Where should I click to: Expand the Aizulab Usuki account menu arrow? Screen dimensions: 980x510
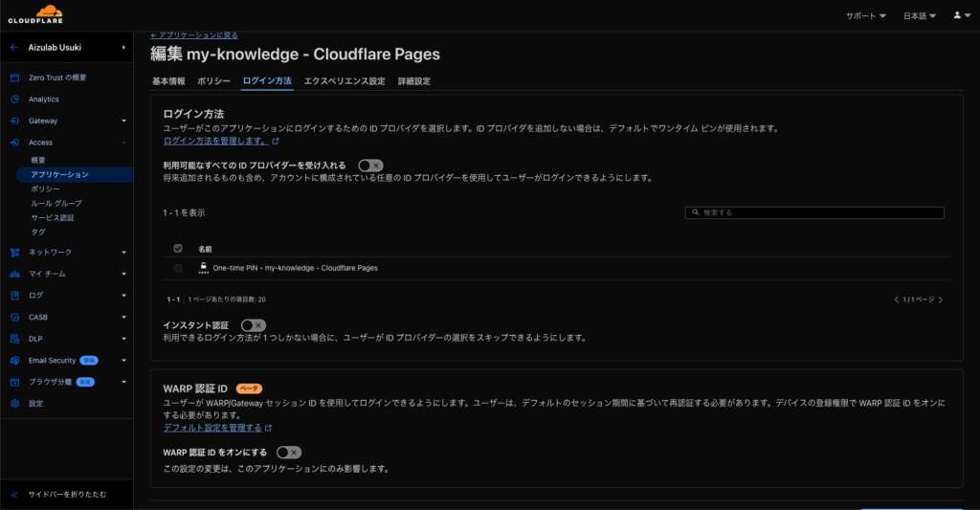pos(123,48)
